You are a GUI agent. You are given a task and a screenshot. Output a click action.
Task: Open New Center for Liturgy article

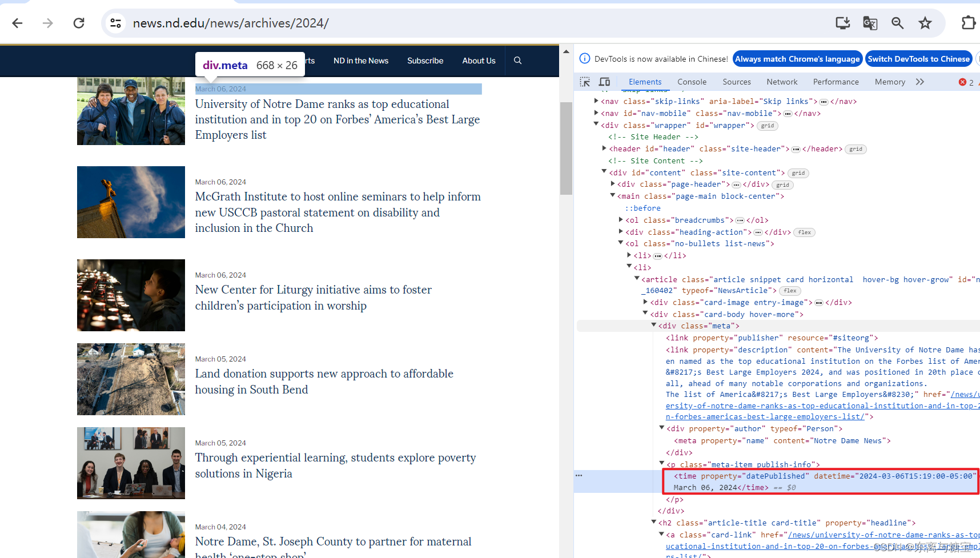point(314,298)
